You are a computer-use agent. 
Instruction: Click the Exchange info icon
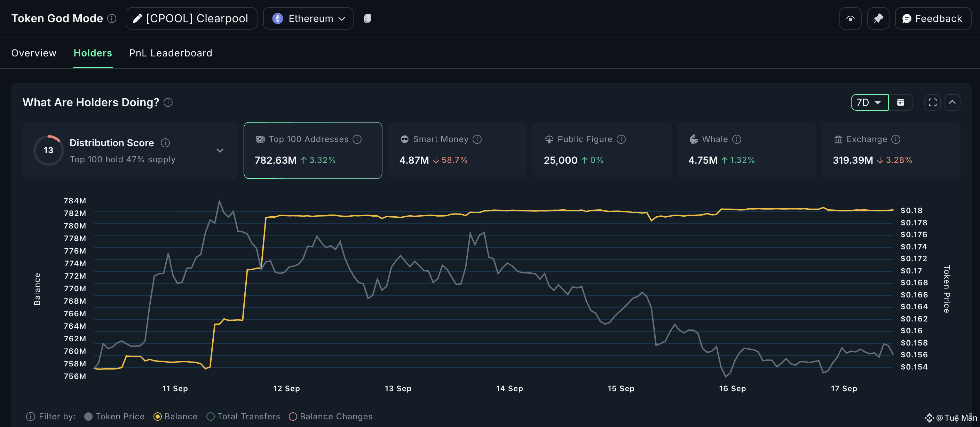(x=895, y=139)
